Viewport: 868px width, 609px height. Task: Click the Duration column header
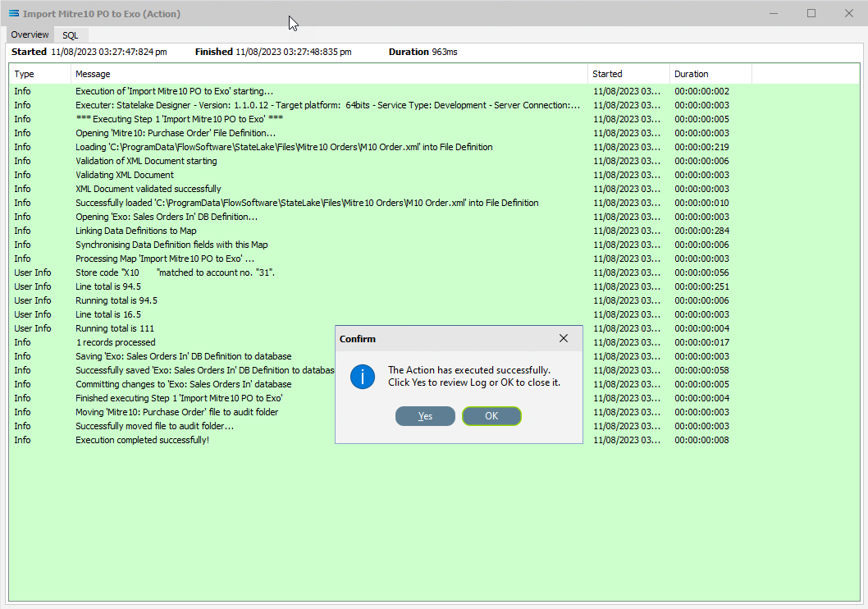(x=710, y=74)
